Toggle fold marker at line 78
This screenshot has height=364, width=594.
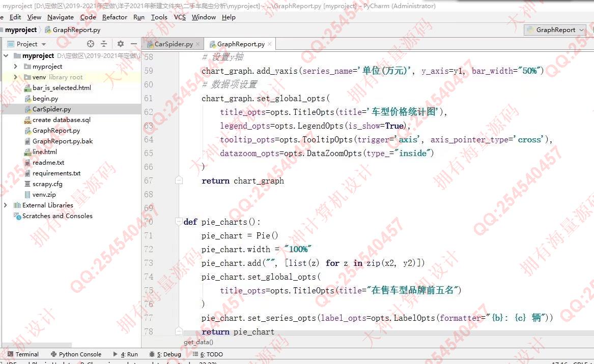point(179,331)
